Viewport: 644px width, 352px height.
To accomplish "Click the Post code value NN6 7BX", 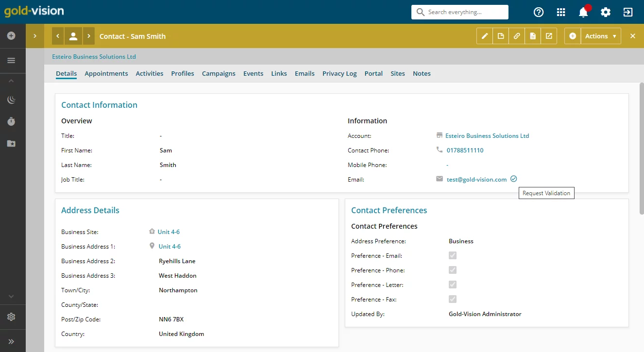I will [x=171, y=319].
